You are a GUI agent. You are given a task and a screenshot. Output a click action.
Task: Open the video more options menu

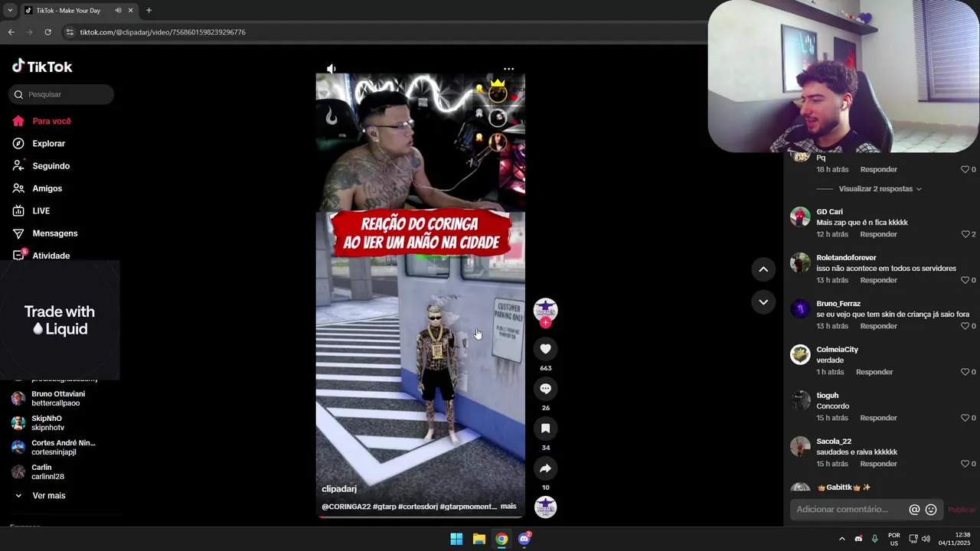508,69
